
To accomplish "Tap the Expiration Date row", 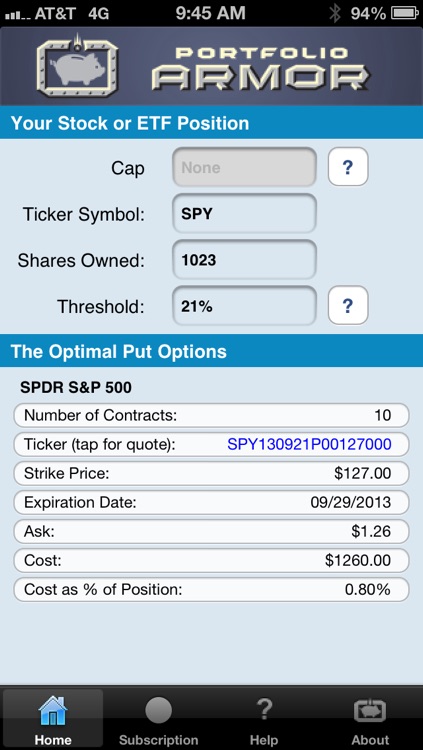I will point(211,503).
